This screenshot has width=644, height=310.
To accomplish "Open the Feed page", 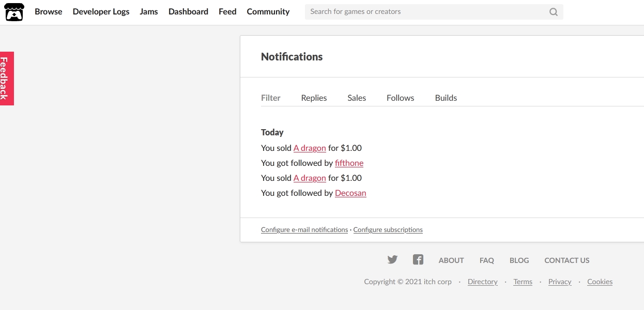I will (x=227, y=11).
